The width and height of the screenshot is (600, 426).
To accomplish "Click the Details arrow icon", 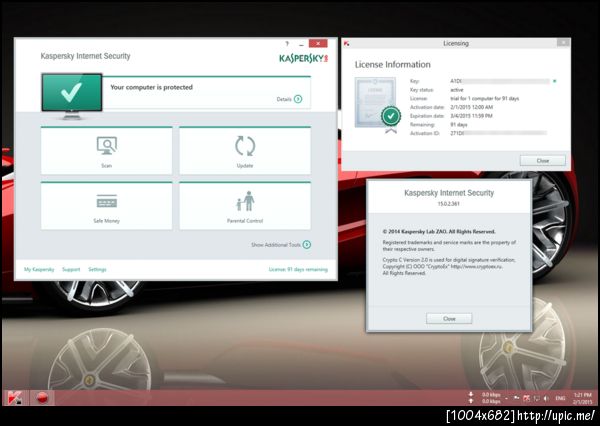I will click(x=298, y=99).
